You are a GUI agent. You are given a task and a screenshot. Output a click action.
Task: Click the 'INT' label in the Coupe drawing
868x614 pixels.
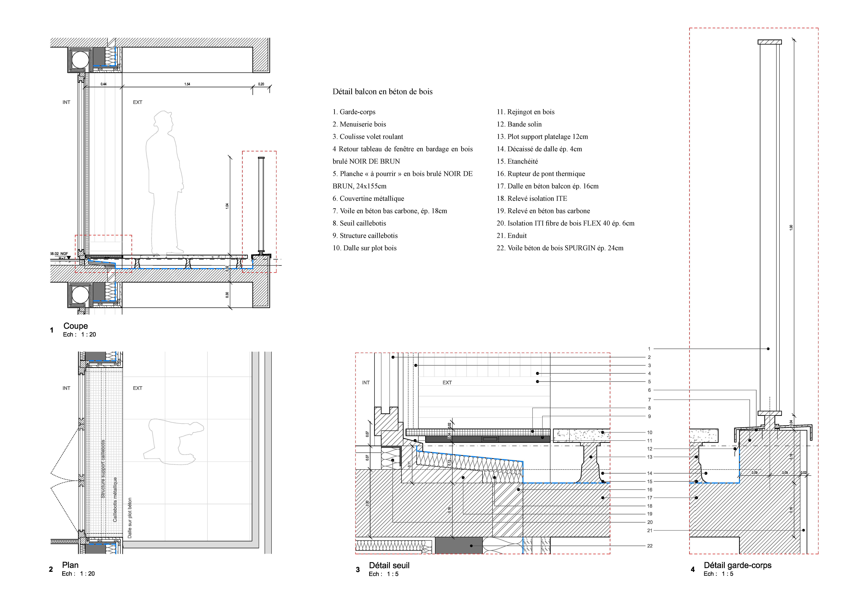click(x=67, y=102)
